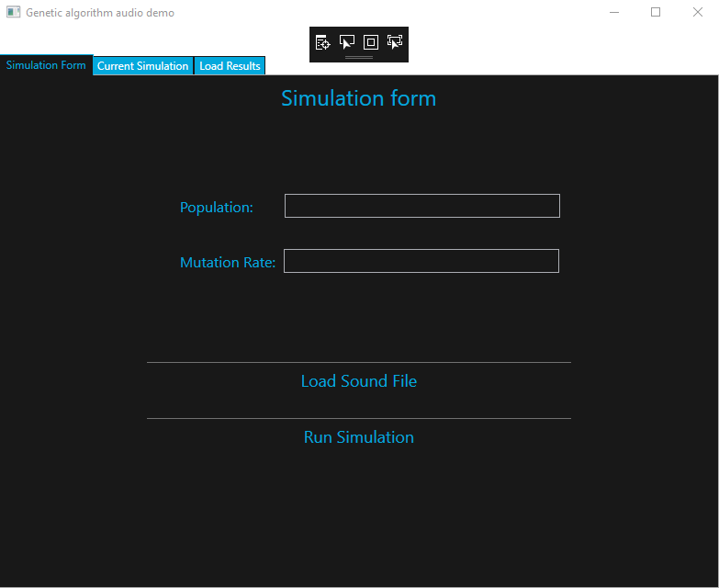Maximize the application window
The width and height of the screenshot is (719, 588).
tap(656, 12)
